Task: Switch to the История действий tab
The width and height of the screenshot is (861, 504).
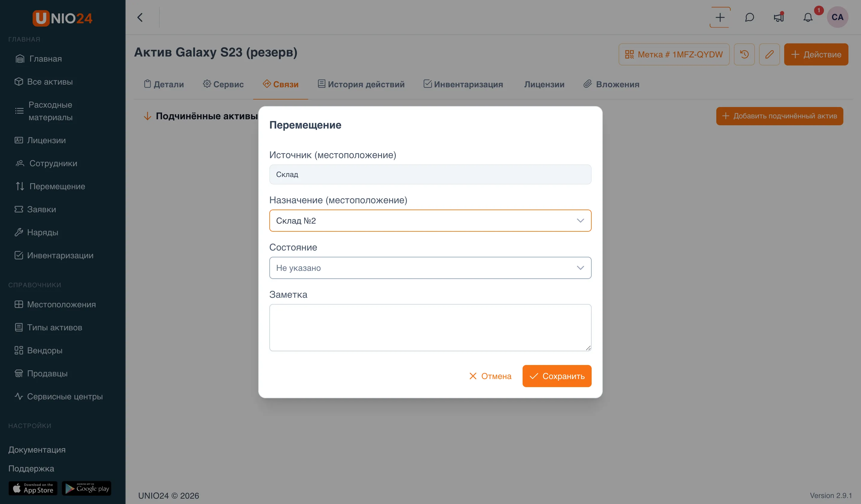Action: tap(361, 84)
